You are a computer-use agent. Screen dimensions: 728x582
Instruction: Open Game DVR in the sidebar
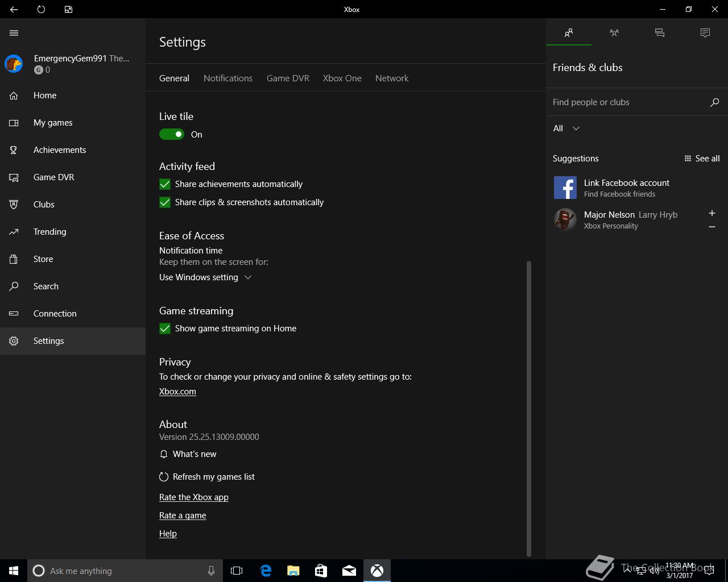[73, 177]
